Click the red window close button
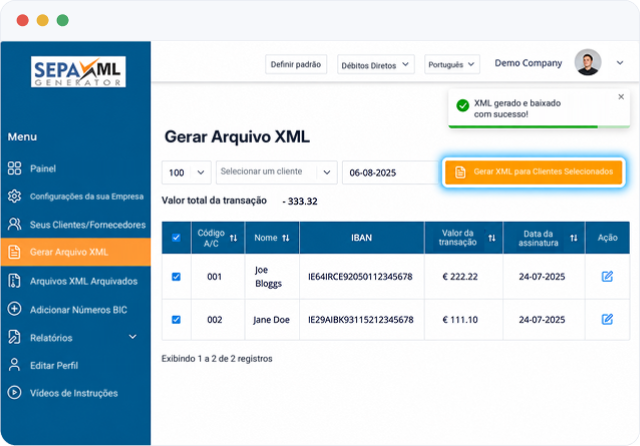 [x=22, y=20]
